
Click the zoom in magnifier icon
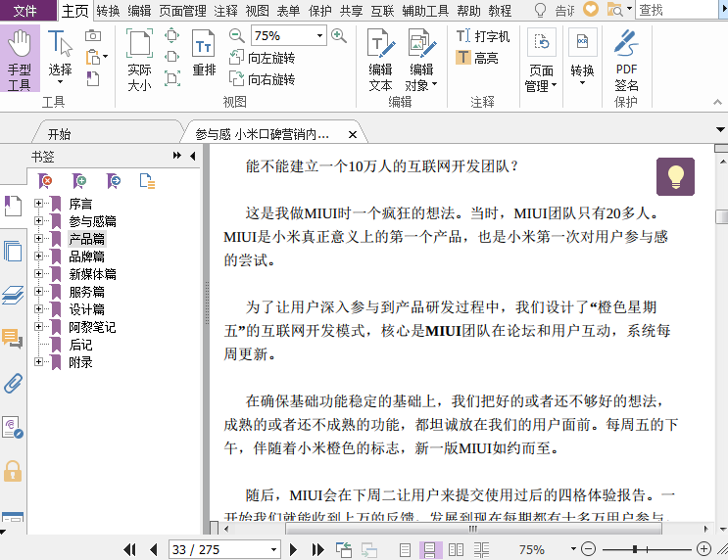[x=338, y=35]
